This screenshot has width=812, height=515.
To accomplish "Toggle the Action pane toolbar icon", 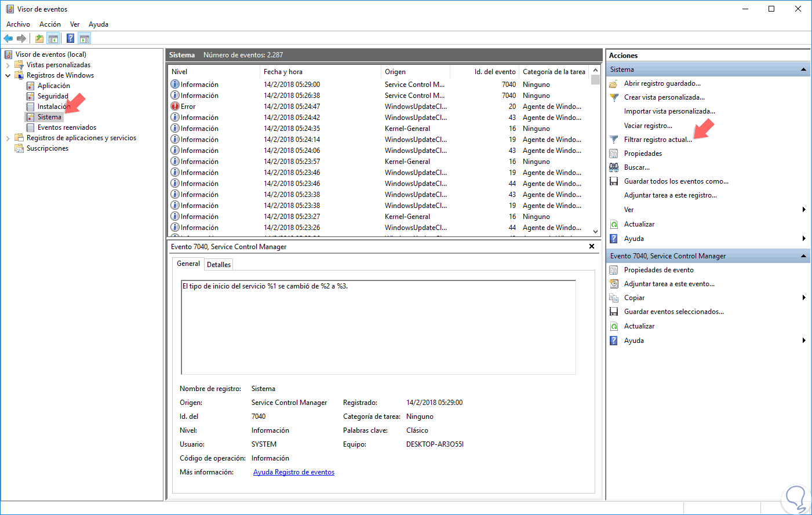I will (85, 39).
